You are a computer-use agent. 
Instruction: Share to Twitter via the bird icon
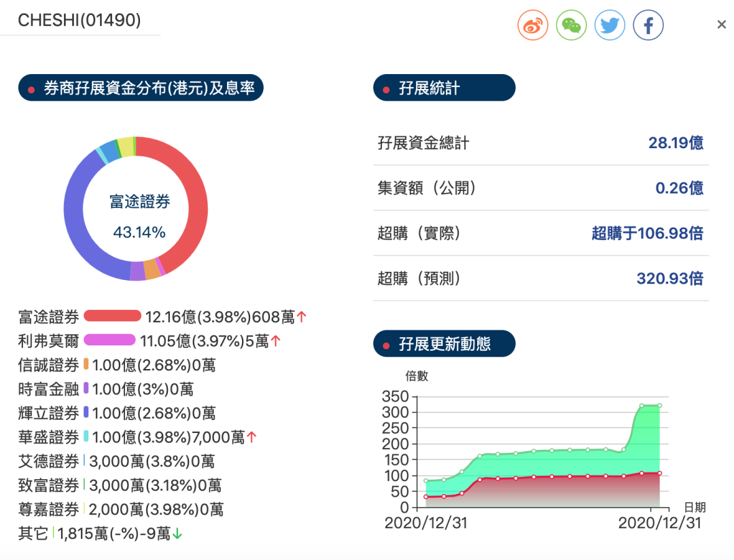pos(610,26)
